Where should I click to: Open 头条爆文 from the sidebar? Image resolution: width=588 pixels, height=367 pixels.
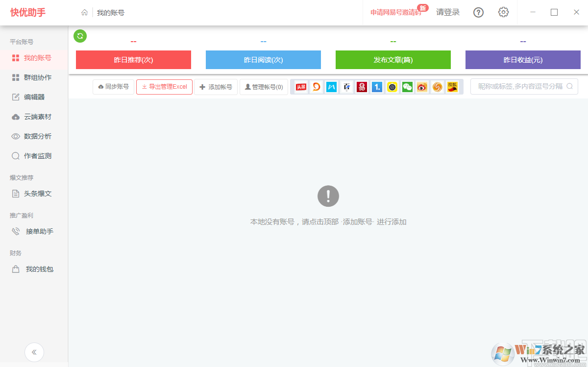point(33,193)
